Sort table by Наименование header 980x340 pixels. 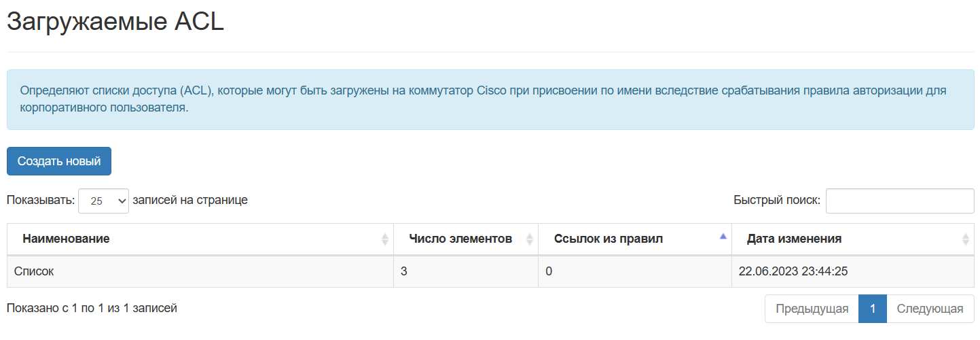(x=66, y=239)
